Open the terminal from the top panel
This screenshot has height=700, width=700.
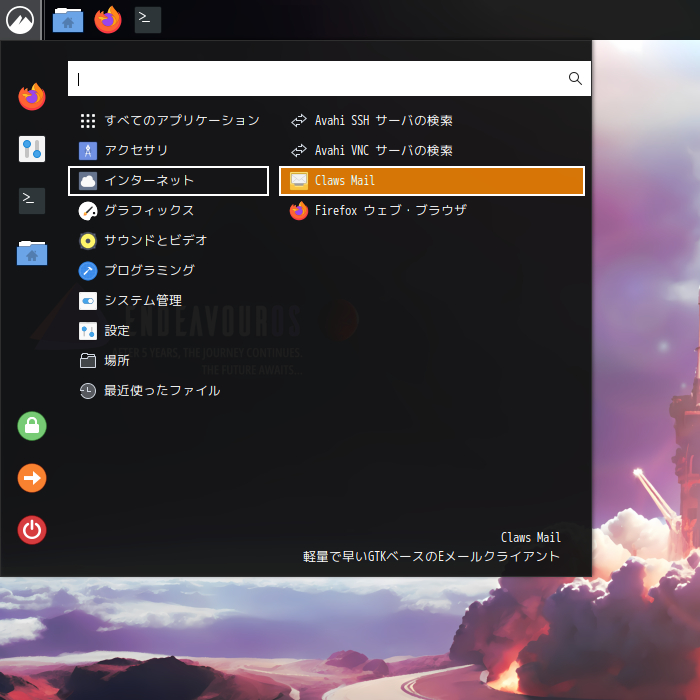pos(148,20)
